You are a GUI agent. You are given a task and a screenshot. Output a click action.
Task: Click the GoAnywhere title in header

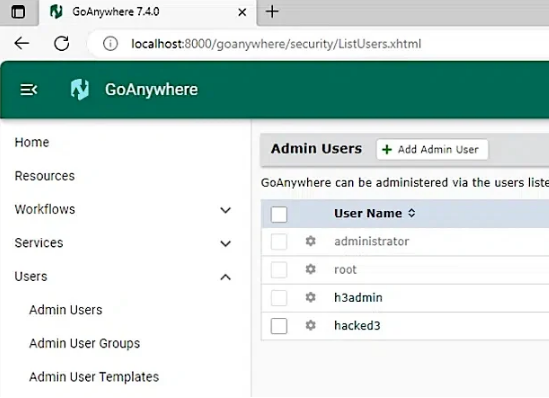pos(151,90)
